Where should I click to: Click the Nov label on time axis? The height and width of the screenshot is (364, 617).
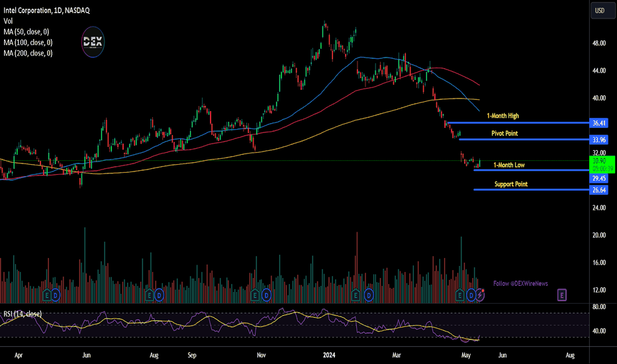(261, 355)
